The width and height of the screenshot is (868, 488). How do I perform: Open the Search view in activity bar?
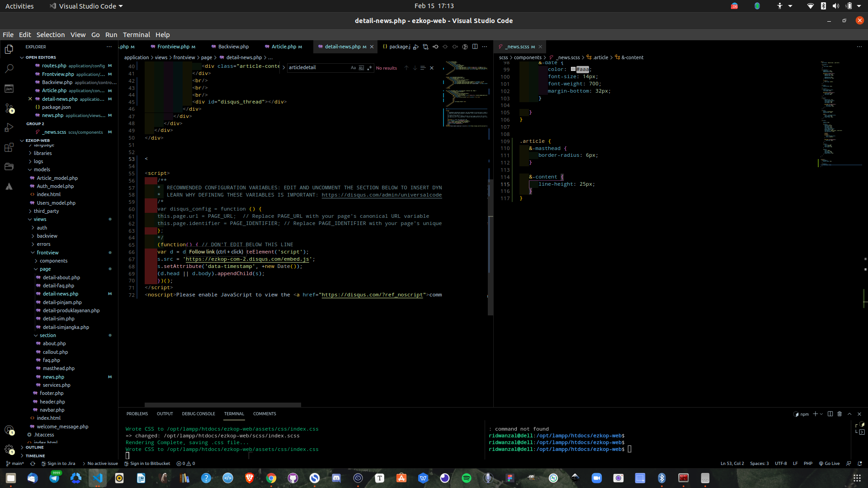(x=9, y=69)
